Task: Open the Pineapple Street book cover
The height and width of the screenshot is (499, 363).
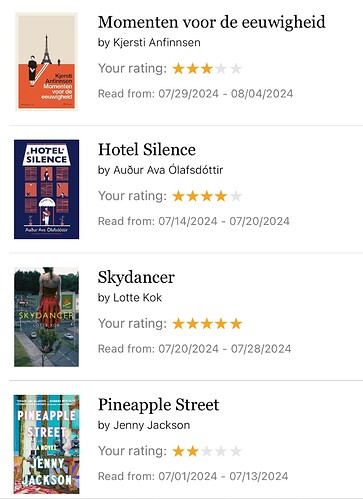Action: 46,444
